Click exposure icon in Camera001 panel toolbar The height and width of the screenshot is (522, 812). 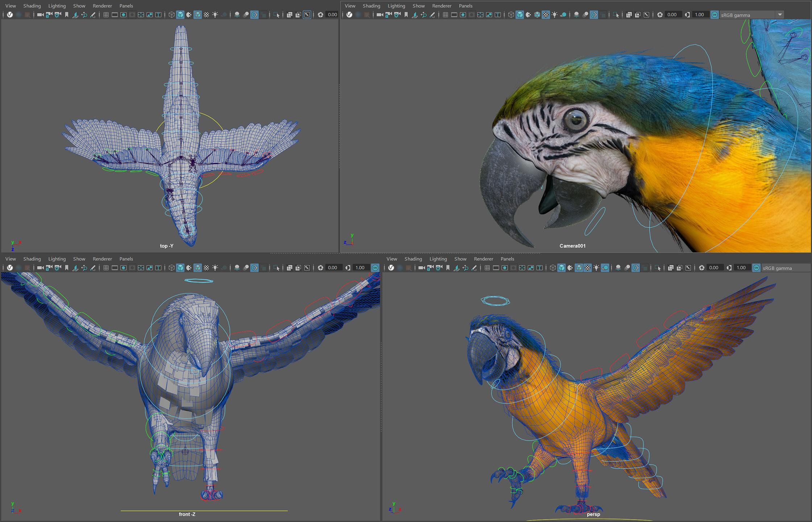pos(660,15)
